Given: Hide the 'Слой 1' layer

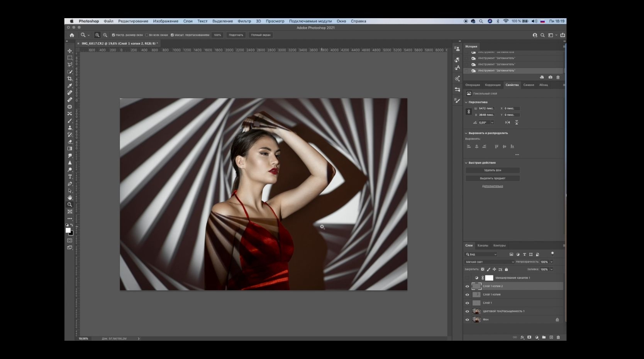Looking at the screenshot, I should coord(467,303).
